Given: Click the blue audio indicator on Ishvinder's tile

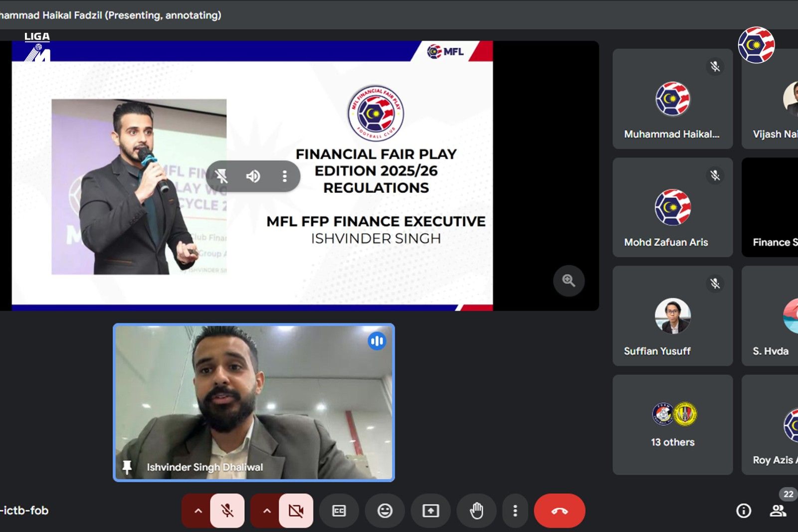Looking at the screenshot, I should (377, 341).
